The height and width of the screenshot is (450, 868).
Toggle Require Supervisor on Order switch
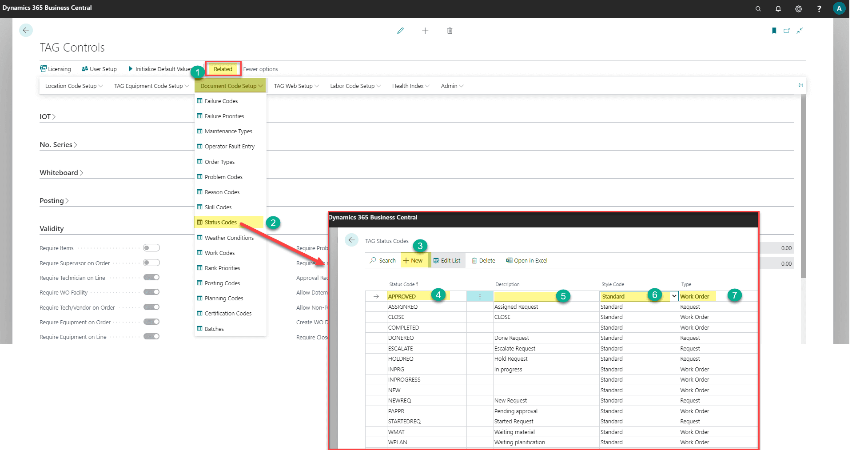pyautogui.click(x=151, y=263)
